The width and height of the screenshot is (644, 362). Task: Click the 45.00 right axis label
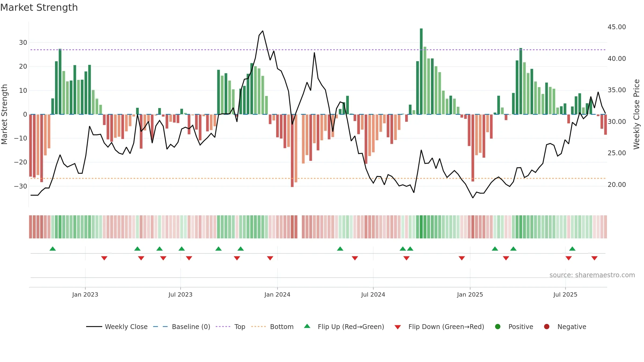617,27
